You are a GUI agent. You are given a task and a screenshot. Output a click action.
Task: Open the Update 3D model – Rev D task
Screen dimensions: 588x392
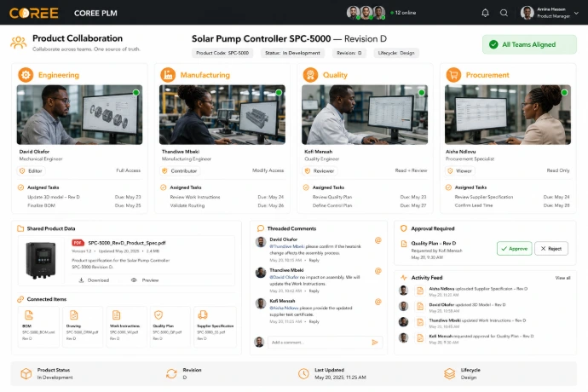(84, 198)
